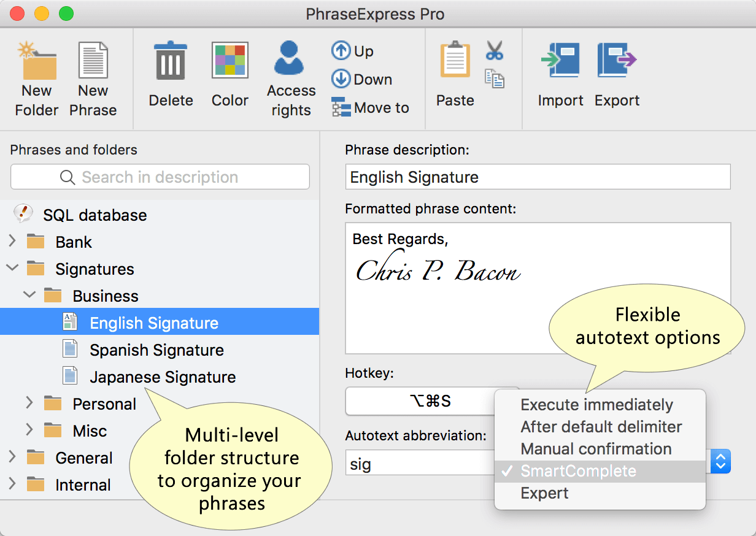Export phrases using Export icon
Image resolution: width=756 pixels, height=536 pixels.
tap(617, 60)
